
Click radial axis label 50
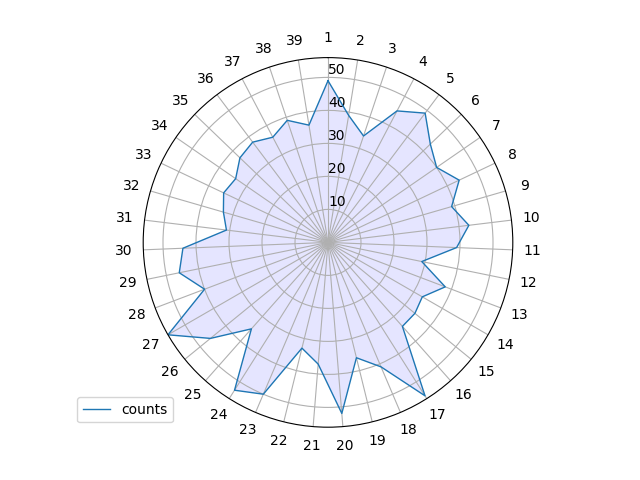(336, 69)
